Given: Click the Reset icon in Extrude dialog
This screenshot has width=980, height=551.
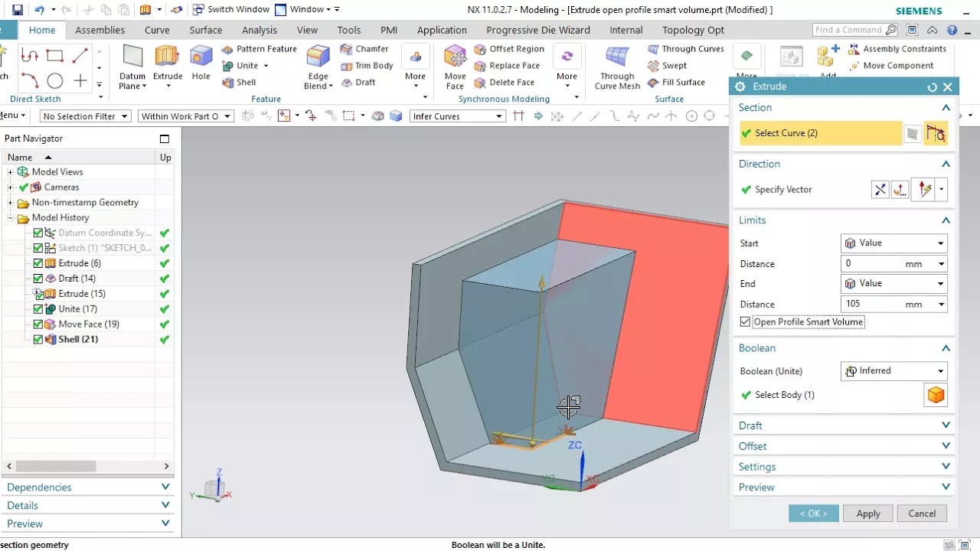Looking at the screenshot, I should click(x=932, y=87).
